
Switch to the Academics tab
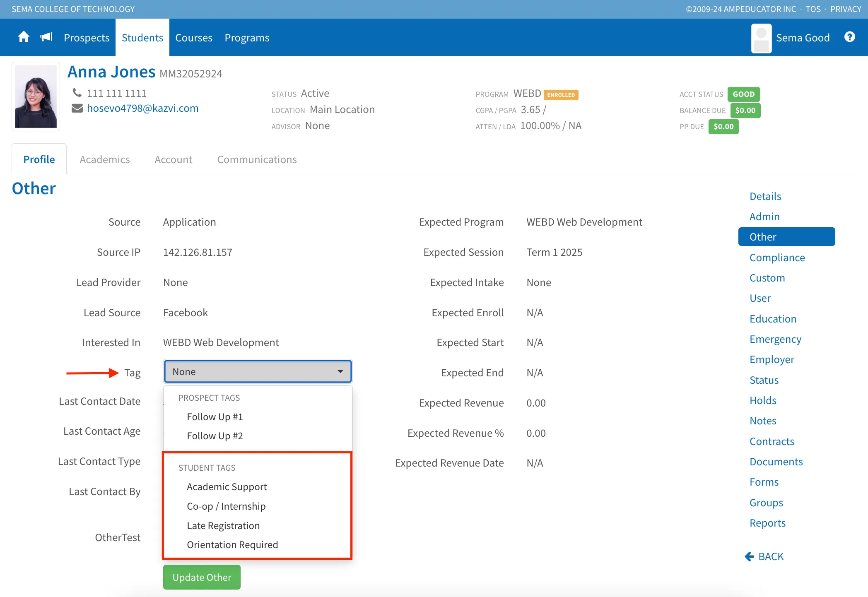(105, 159)
